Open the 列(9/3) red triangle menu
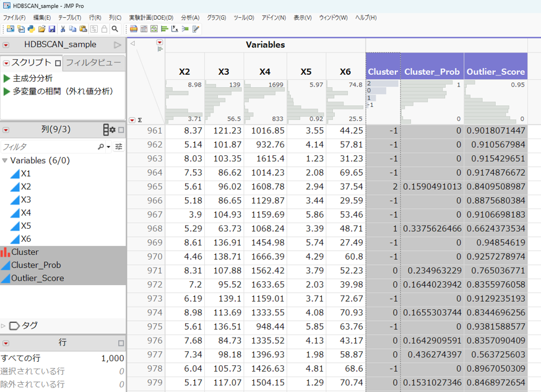The height and width of the screenshot is (392, 541). pos(6,130)
